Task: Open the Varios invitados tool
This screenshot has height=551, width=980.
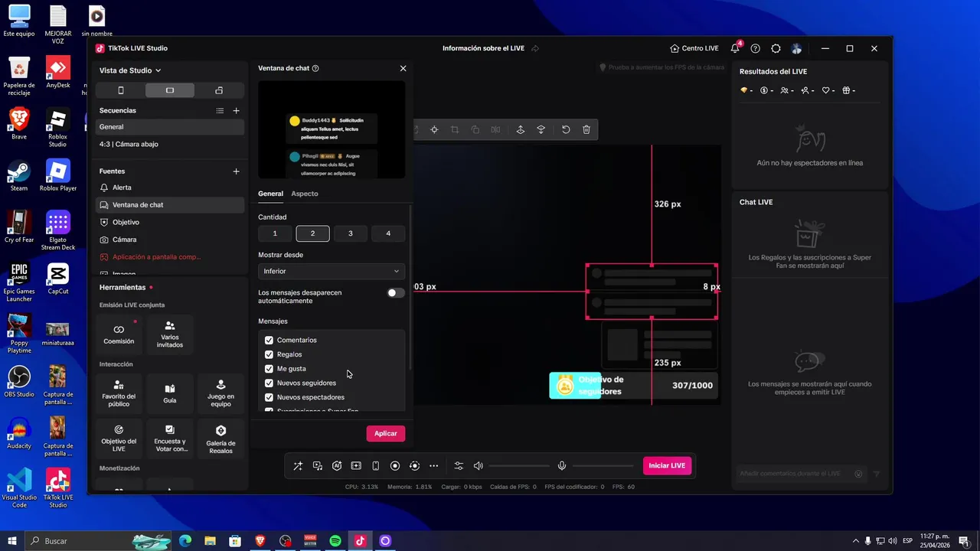Action: pyautogui.click(x=170, y=334)
